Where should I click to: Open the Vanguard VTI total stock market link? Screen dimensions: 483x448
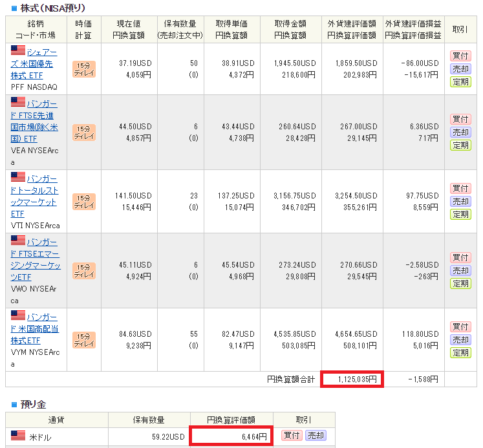[34, 196]
